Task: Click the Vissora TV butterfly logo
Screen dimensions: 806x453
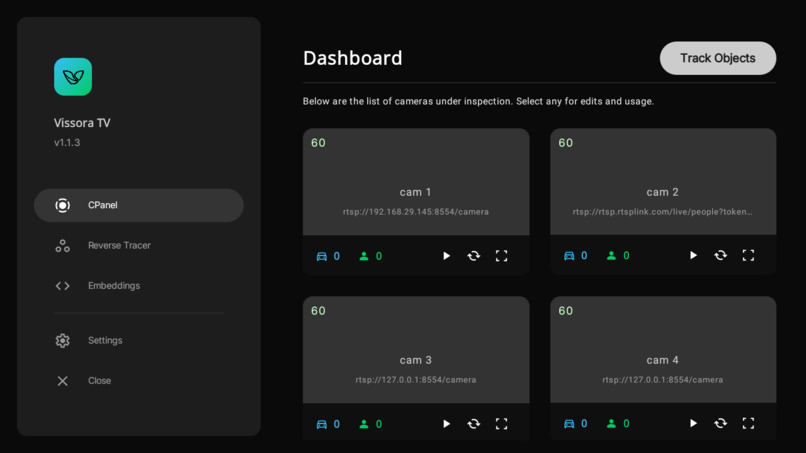Action: tap(73, 77)
